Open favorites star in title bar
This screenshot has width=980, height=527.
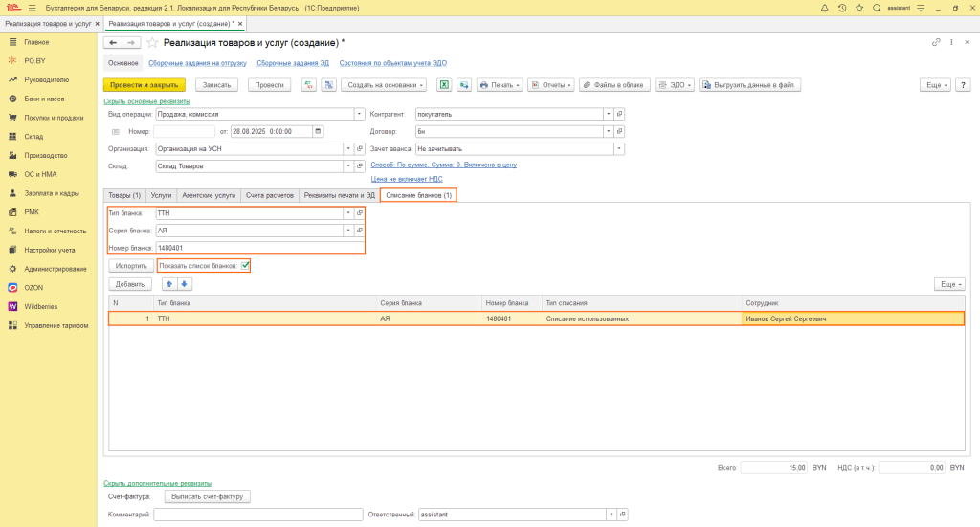pyautogui.click(x=859, y=8)
